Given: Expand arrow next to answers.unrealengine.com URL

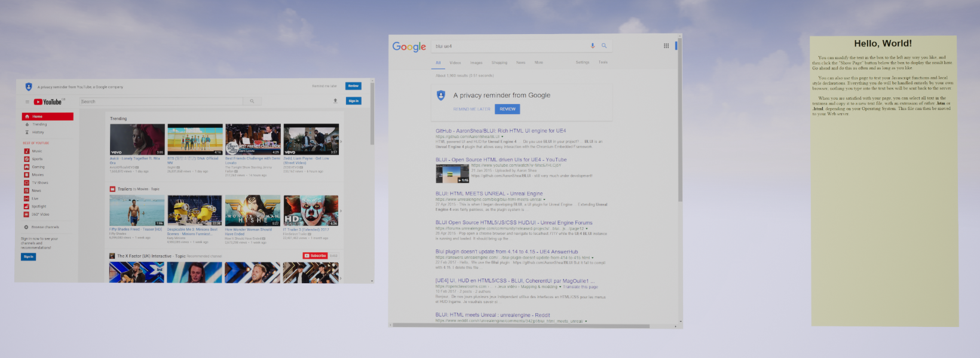Looking at the screenshot, I should pyautogui.click(x=592, y=258).
